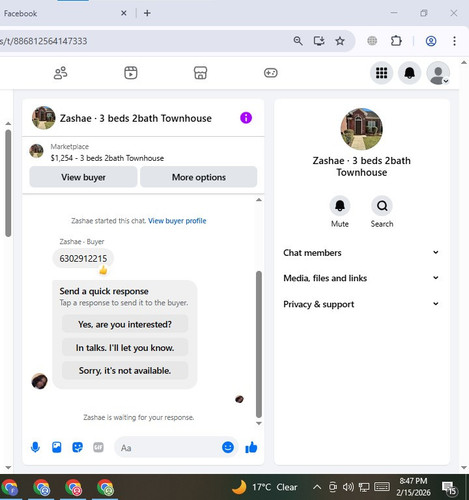Click the large townhouse profile picture
This screenshot has height=500, width=469.
(362, 129)
